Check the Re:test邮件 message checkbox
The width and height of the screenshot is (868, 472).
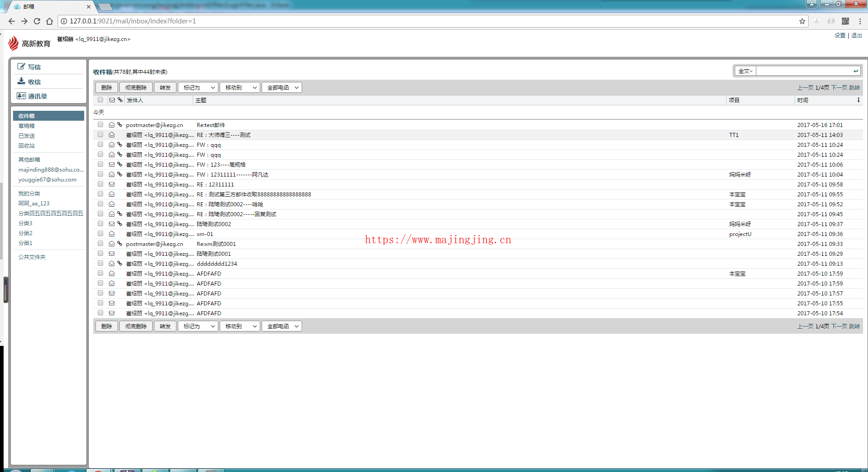tap(100, 125)
